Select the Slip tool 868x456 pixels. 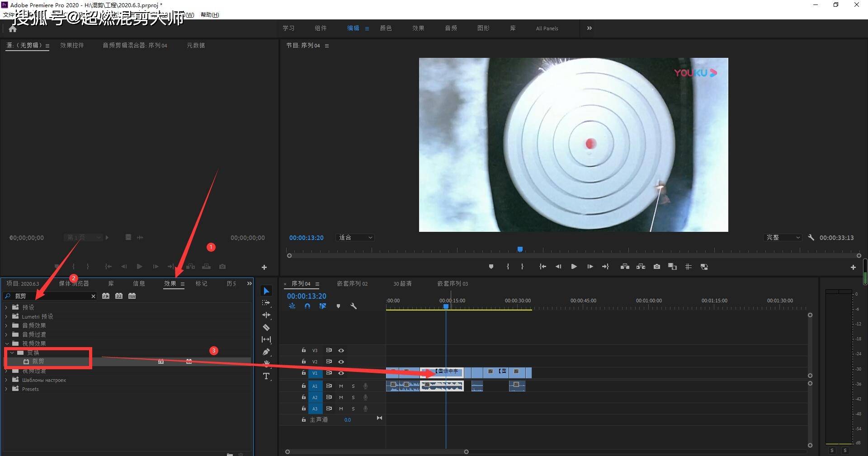click(266, 339)
